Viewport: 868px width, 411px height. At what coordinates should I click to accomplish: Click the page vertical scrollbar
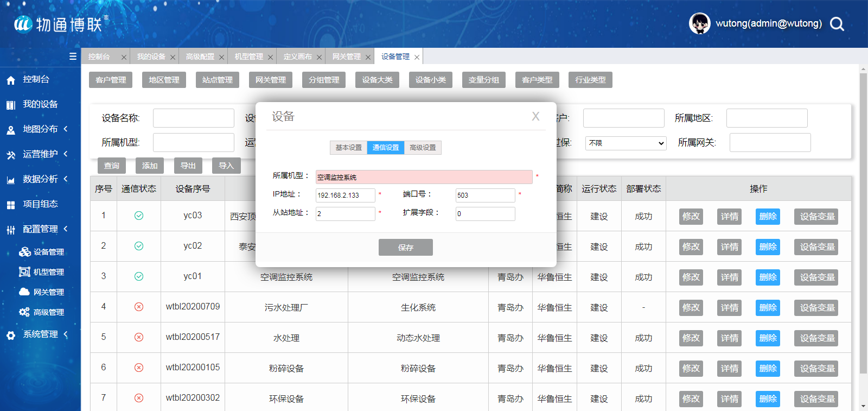pyautogui.click(x=863, y=223)
